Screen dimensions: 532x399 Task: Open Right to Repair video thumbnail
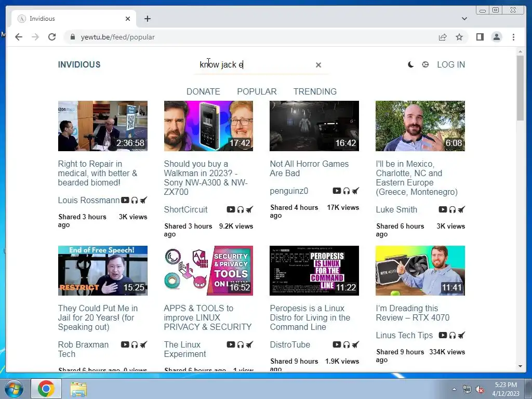[103, 126]
